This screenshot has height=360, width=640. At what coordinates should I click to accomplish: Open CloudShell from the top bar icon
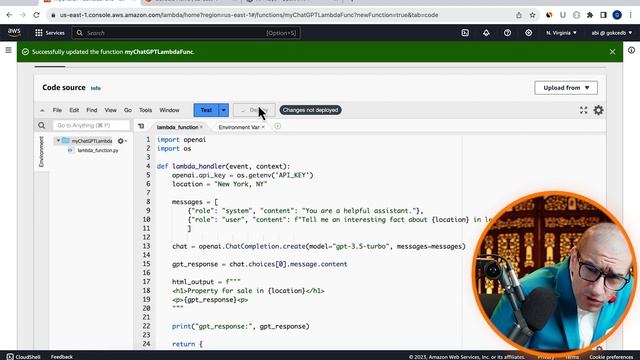point(465,33)
